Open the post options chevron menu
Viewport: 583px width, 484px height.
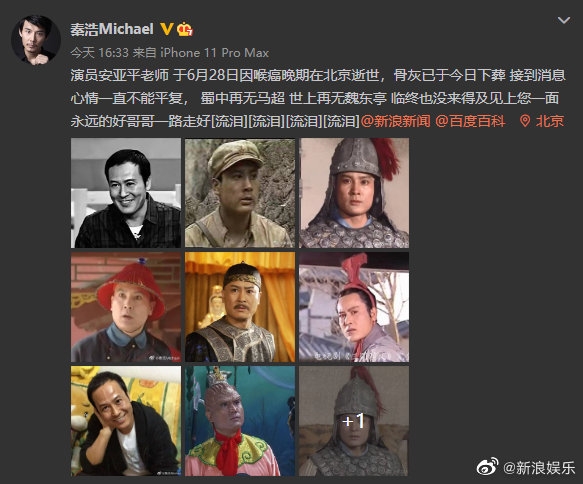(x=564, y=20)
